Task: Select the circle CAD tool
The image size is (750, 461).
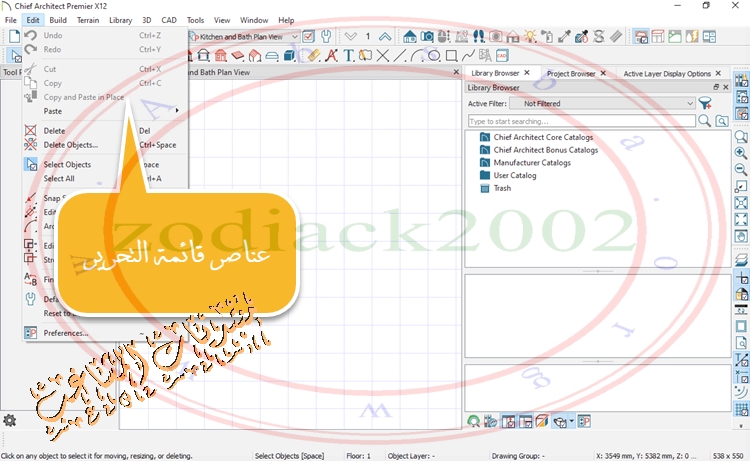Action: (433, 55)
